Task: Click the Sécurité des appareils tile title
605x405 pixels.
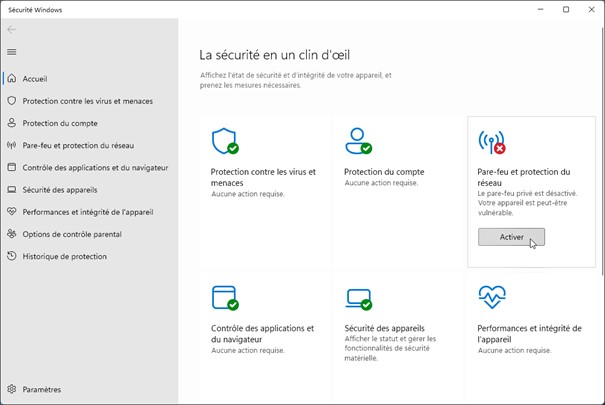Action: point(386,328)
